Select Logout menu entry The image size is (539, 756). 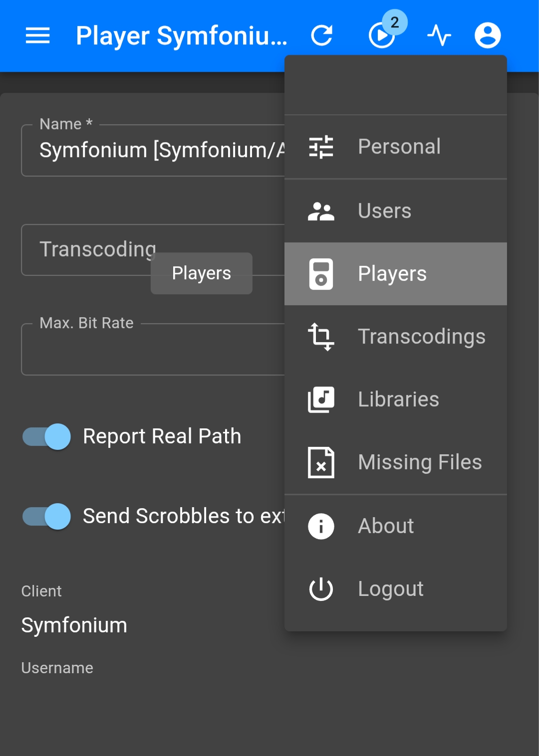[390, 589]
